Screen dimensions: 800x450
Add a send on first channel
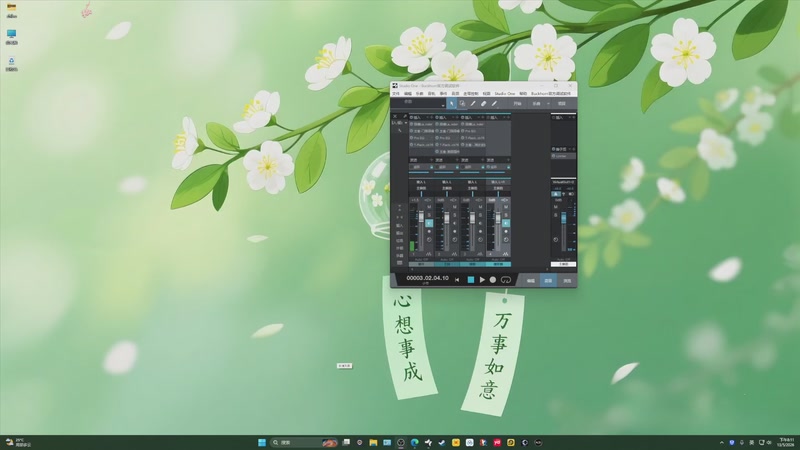pyautogui.click(x=432, y=160)
